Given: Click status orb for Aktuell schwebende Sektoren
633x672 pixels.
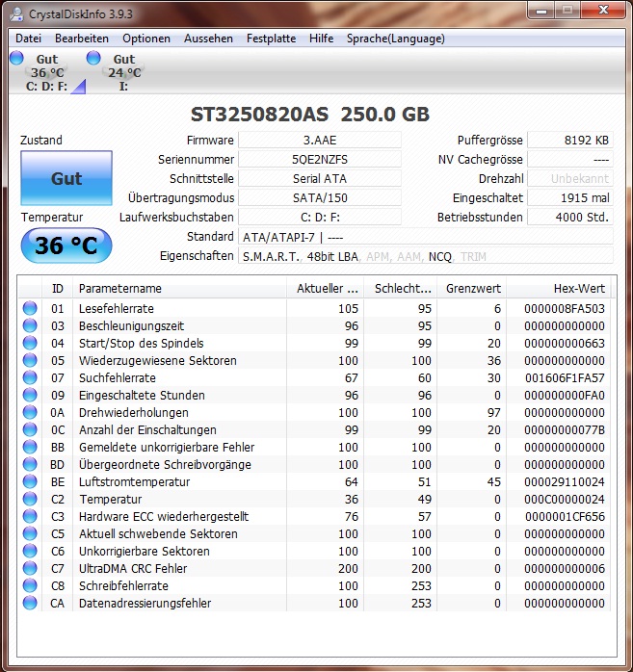Looking at the screenshot, I should point(30,533).
